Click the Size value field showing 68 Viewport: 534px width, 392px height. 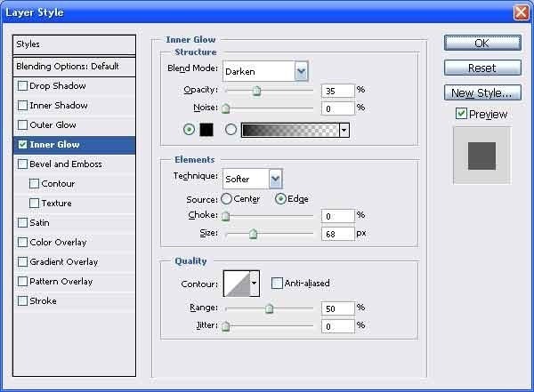point(338,234)
